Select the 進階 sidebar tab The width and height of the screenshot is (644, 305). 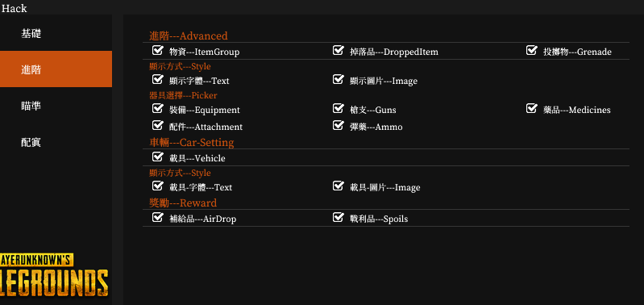click(x=56, y=69)
